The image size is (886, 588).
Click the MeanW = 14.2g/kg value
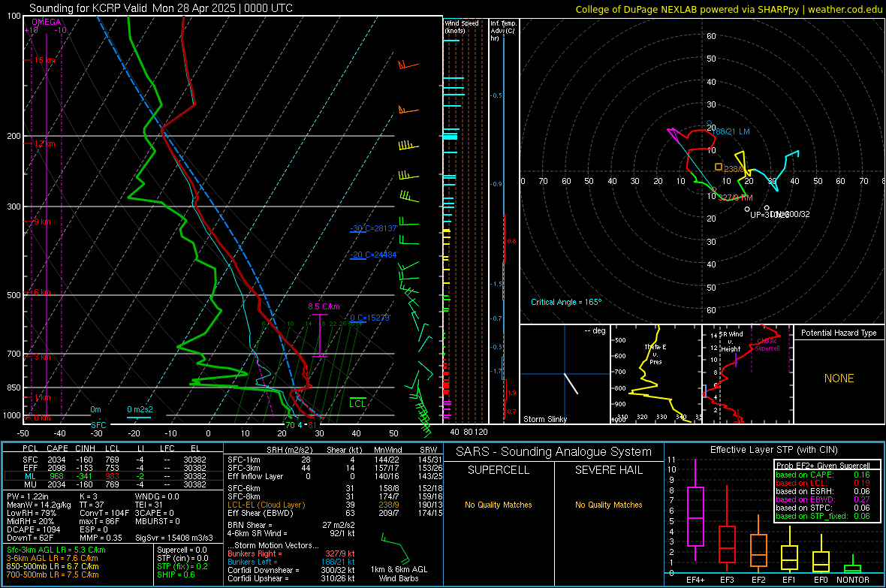pos(38,505)
